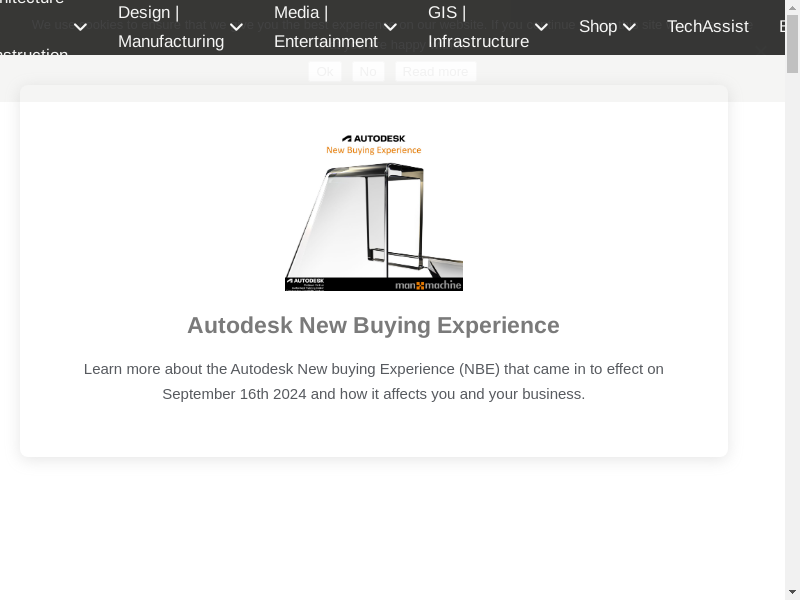
Task: Expand the GIS | Infrastructure chevron
Action: pos(541,27)
